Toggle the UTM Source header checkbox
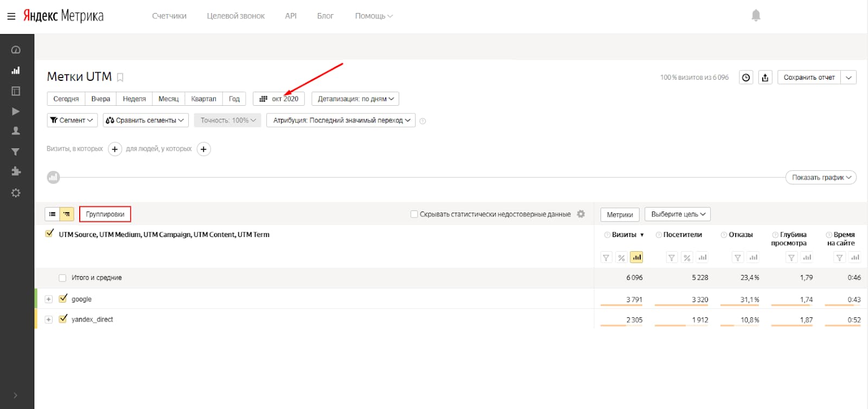 (49, 234)
